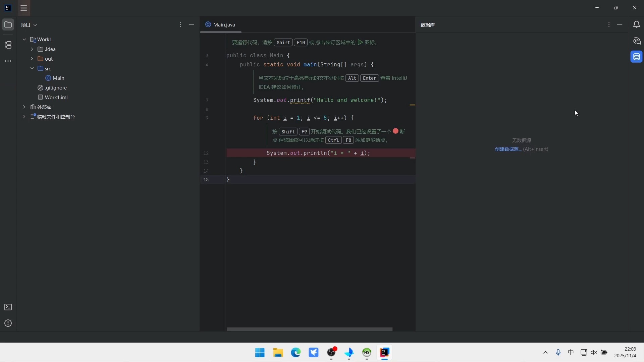
Task: Click line 15 gutter number
Action: 206,180
